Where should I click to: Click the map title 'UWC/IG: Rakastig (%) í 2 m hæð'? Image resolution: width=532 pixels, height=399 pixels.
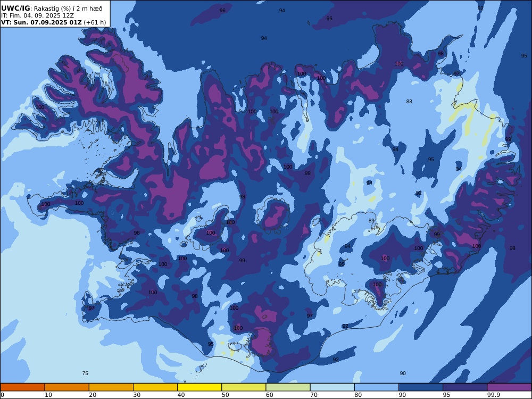(52, 9)
